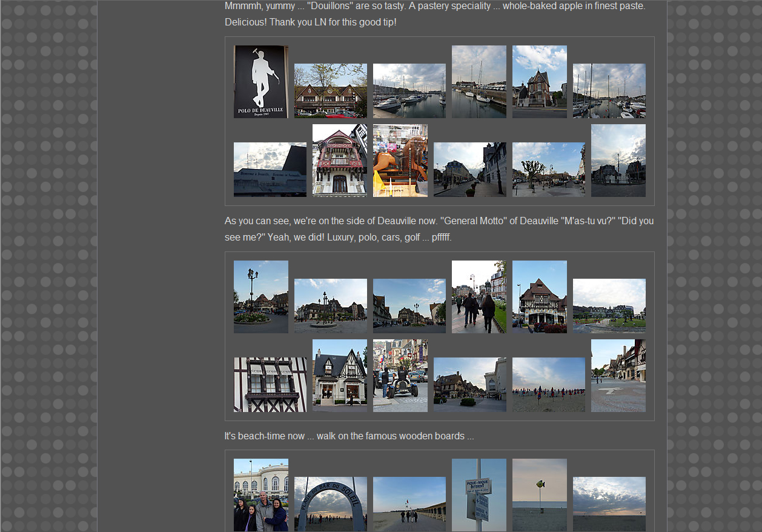Open the boardwalk walkers with beach cabins photo
The width and height of the screenshot is (762, 532).
pos(409,504)
